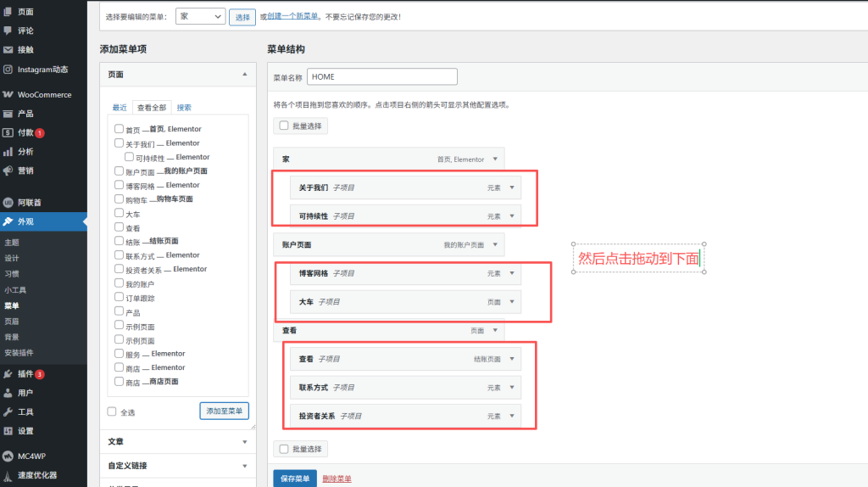Open the 主题 submenu item

point(12,242)
